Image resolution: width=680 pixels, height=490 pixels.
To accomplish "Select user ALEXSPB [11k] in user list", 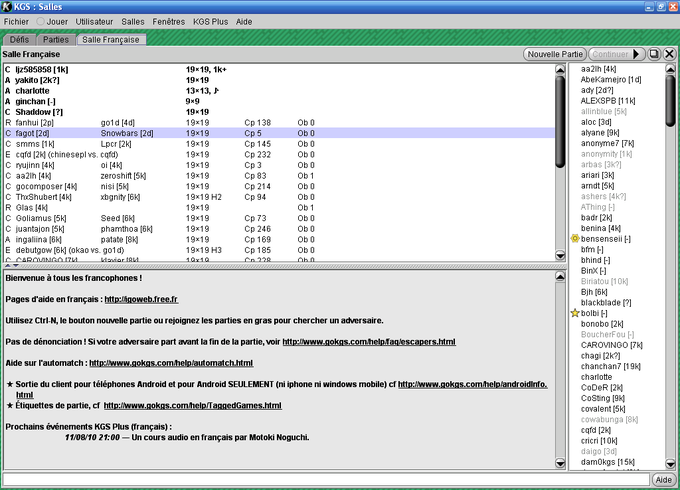I will 608,101.
